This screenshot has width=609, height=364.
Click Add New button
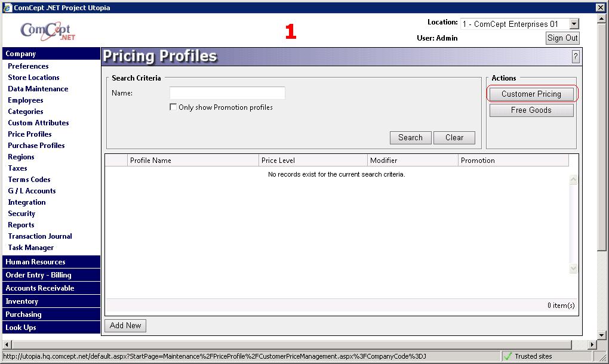[x=125, y=325]
